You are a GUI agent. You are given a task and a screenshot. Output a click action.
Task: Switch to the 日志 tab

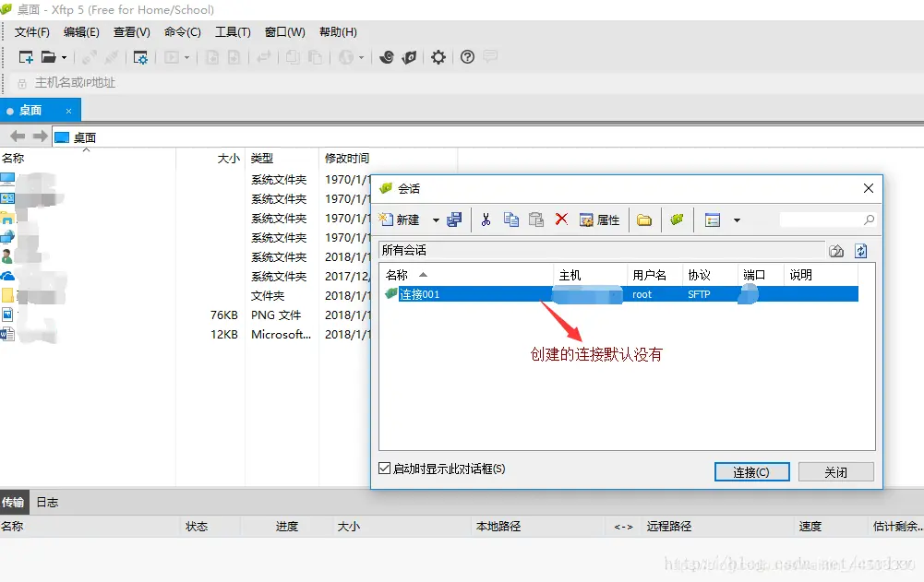[47, 503]
